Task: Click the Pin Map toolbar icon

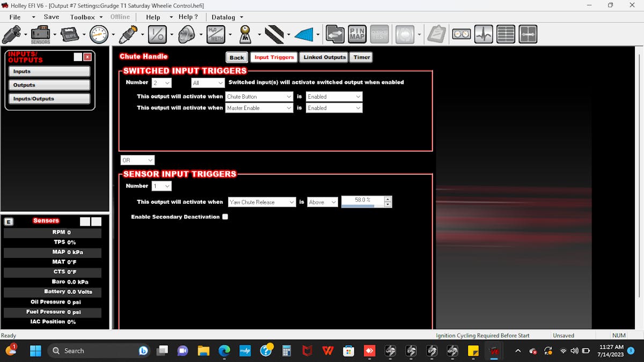Action: [x=357, y=34]
